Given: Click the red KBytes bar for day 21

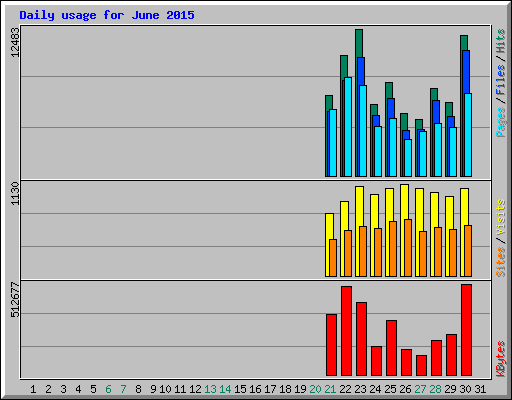Looking at the screenshot, I should 331,345.
